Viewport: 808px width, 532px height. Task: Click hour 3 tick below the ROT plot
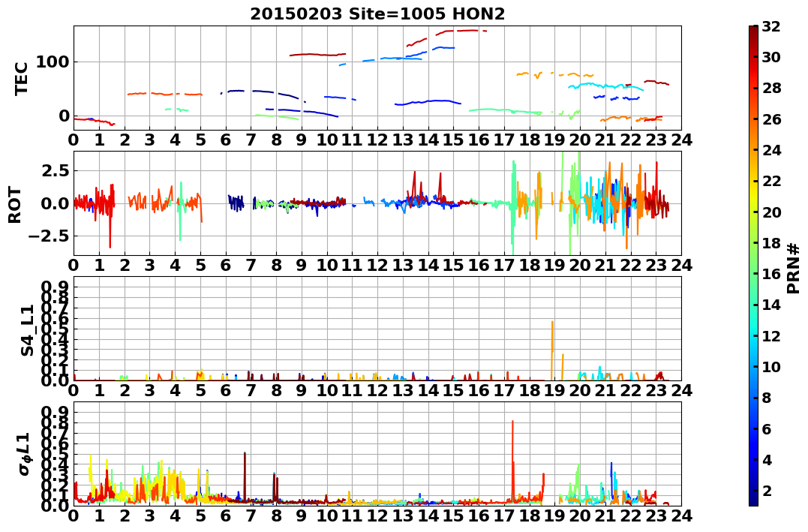coord(149,265)
